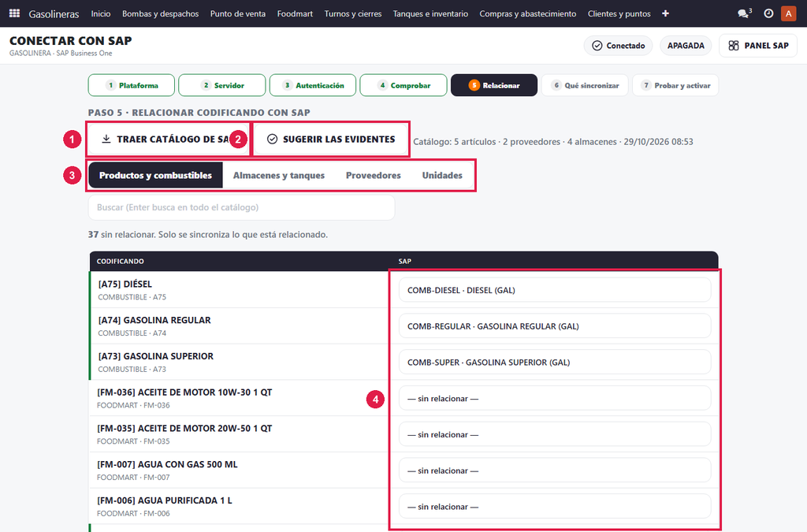Go to step 6 Qué sincronizar
The image size is (807, 532).
pos(585,85)
